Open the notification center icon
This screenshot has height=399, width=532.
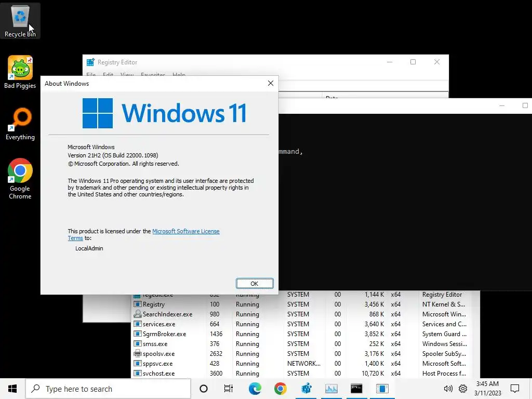pyautogui.click(x=515, y=389)
